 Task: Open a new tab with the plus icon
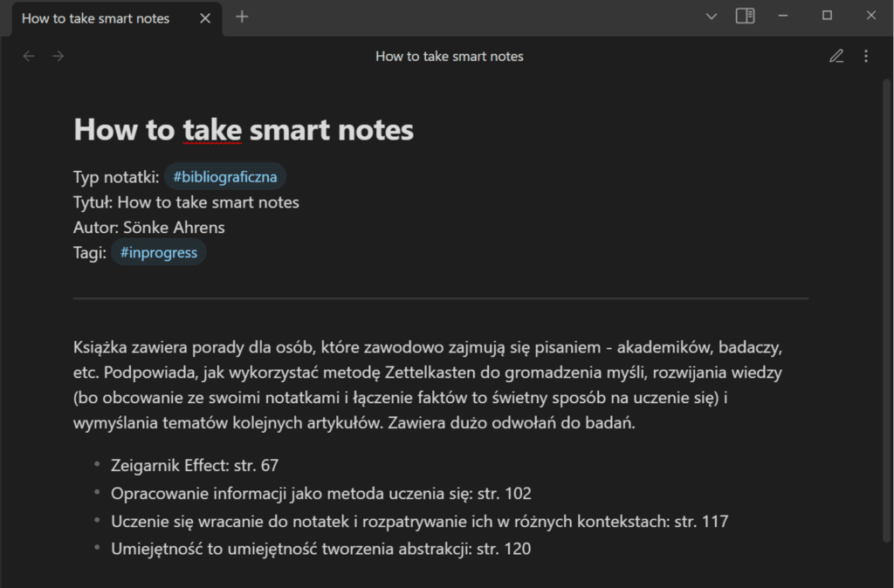click(242, 16)
